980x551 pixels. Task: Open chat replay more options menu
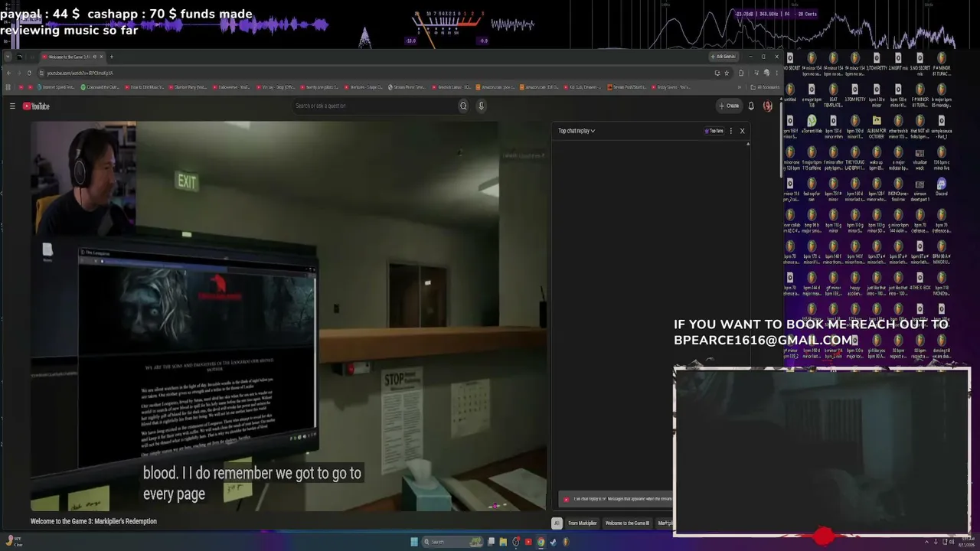tap(731, 131)
